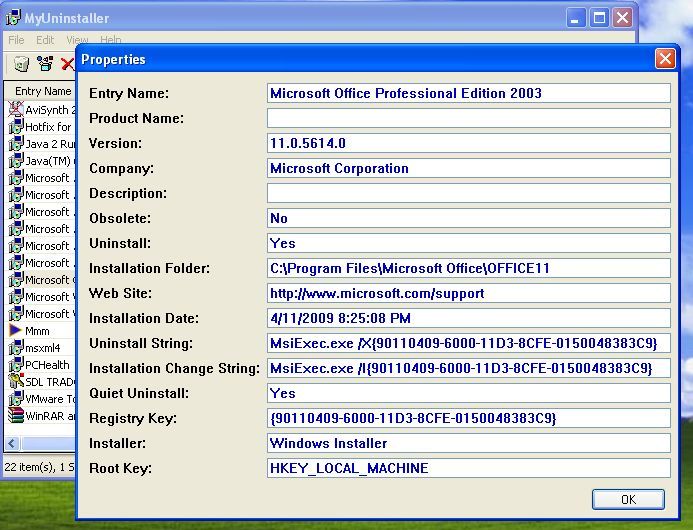Image resolution: width=693 pixels, height=530 pixels.
Task: Click the Installation Change String field
Action: pyautogui.click(x=468, y=368)
